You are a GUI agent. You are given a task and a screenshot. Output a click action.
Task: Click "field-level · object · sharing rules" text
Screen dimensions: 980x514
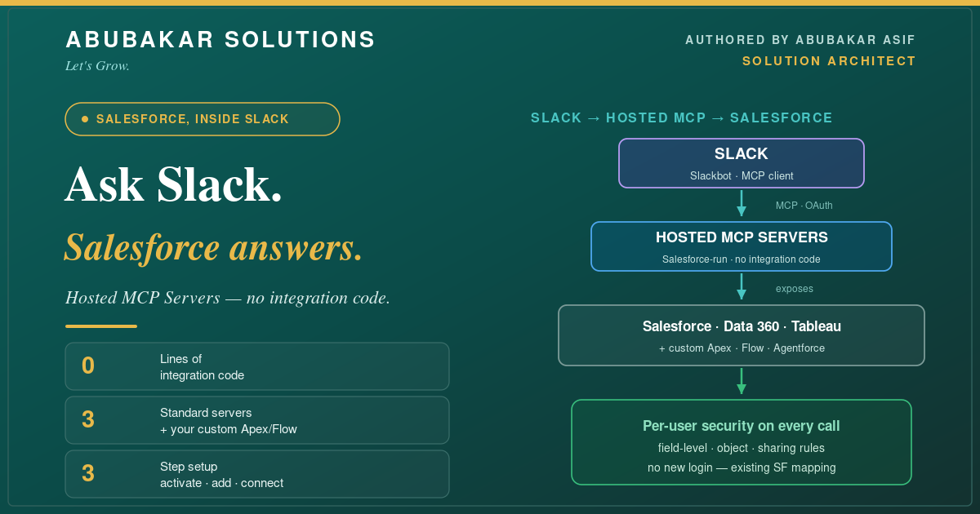[742, 448]
